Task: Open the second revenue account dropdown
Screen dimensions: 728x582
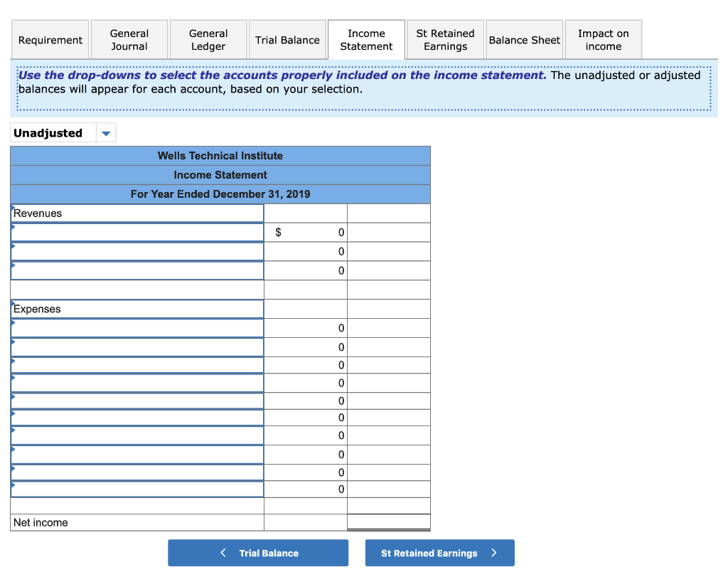Action: pos(136,251)
